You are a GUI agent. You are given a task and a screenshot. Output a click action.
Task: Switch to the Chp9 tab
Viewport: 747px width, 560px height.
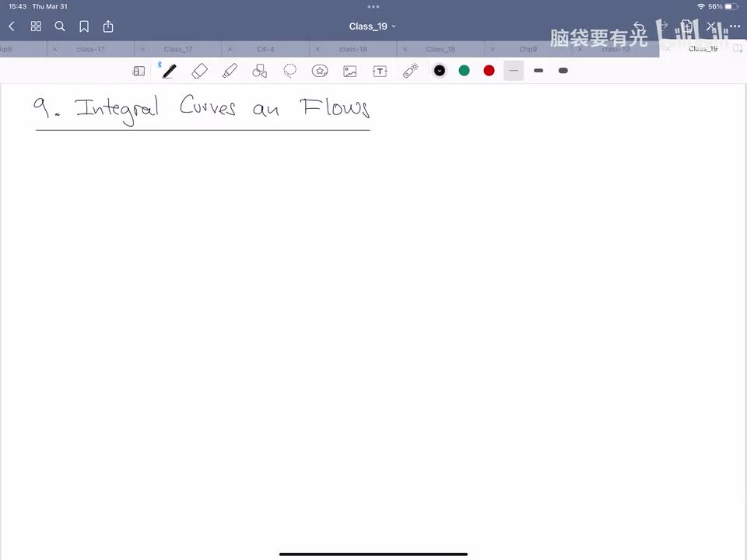click(528, 49)
